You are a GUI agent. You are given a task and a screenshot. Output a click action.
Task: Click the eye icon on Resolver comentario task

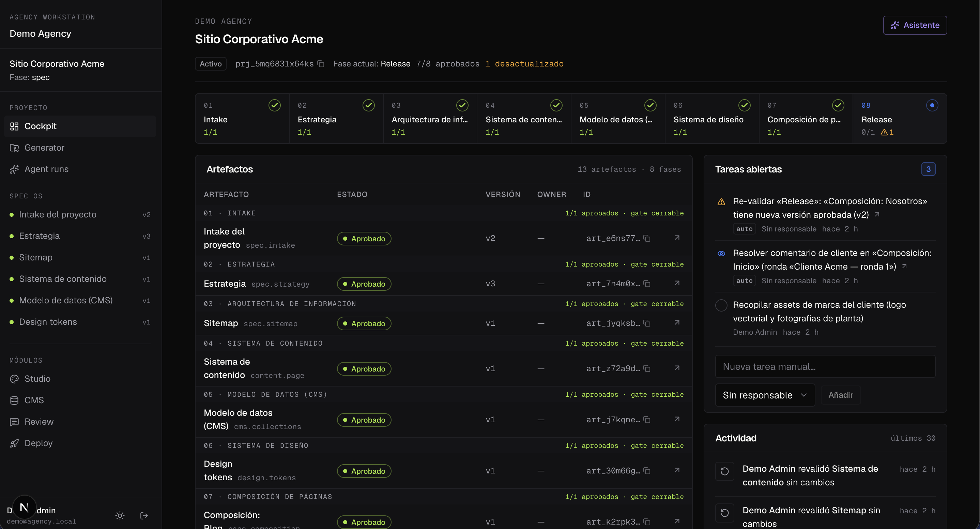(721, 254)
